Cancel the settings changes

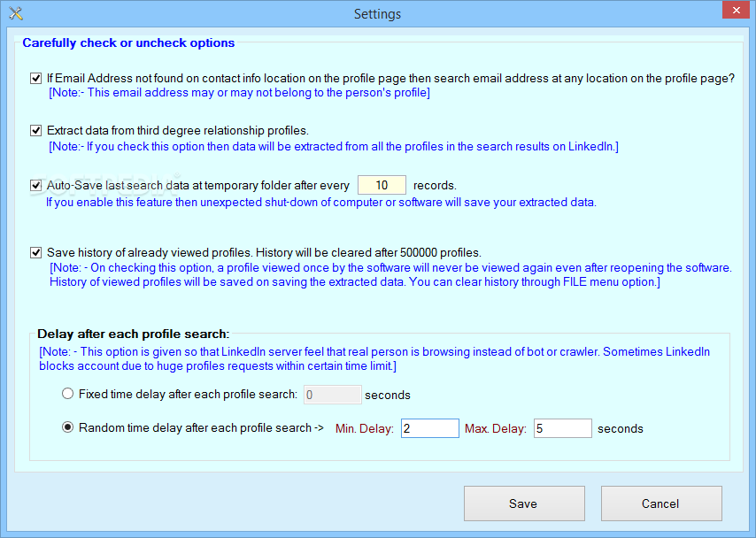[x=661, y=503]
